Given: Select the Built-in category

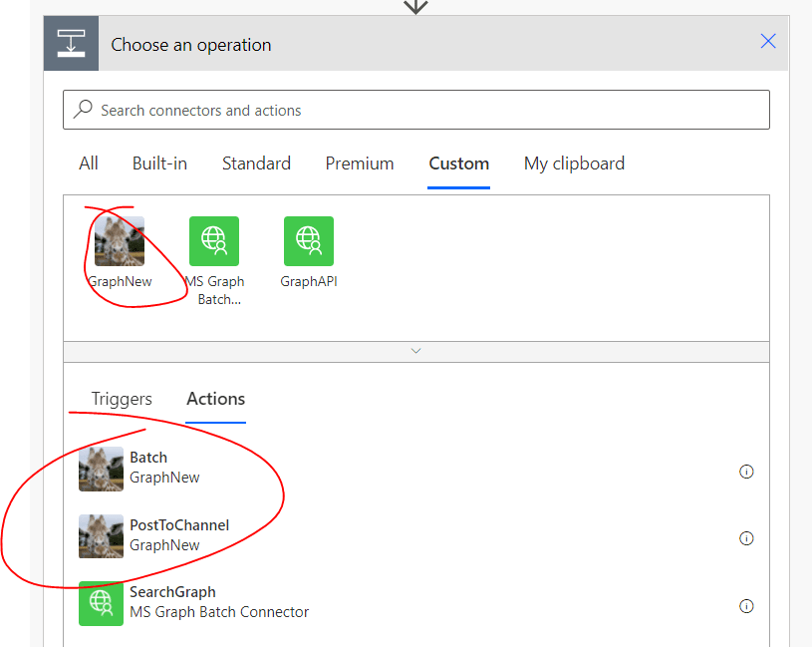Looking at the screenshot, I should click(159, 162).
